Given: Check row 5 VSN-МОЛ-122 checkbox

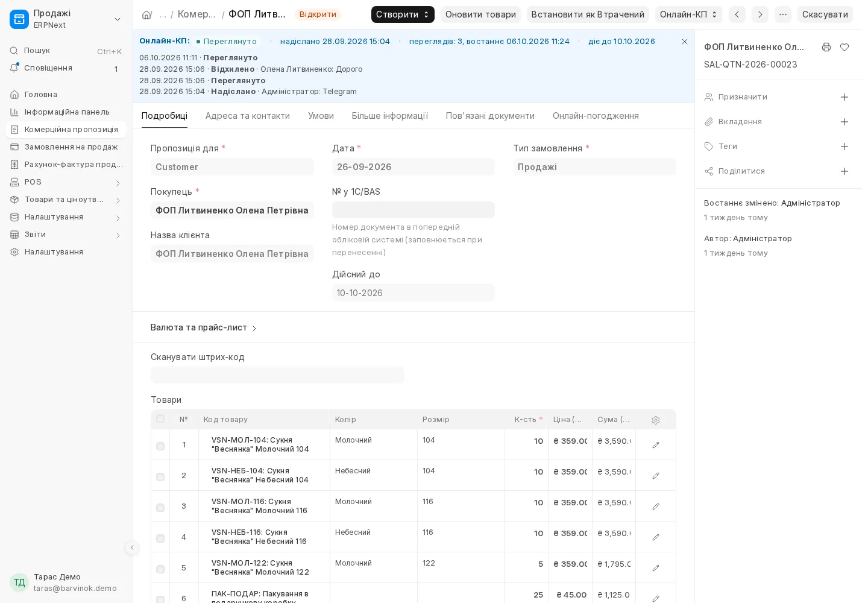Looking at the screenshot, I should pos(160,569).
